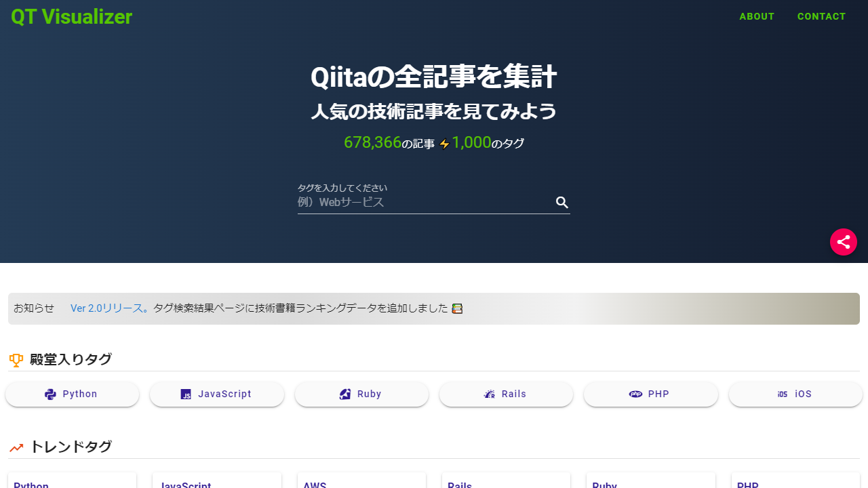The image size is (868, 488).
Task: Click the iOS icon in iOS chip
Action: coord(783,394)
